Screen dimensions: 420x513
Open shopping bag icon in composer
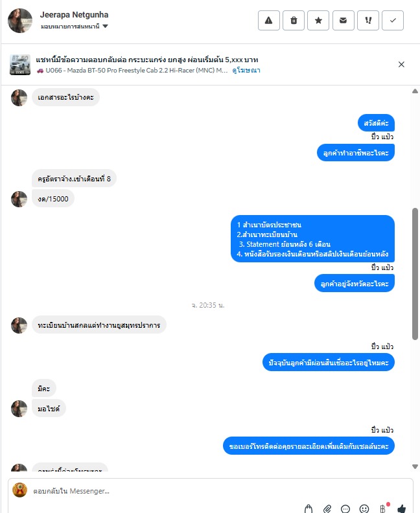pos(309,508)
